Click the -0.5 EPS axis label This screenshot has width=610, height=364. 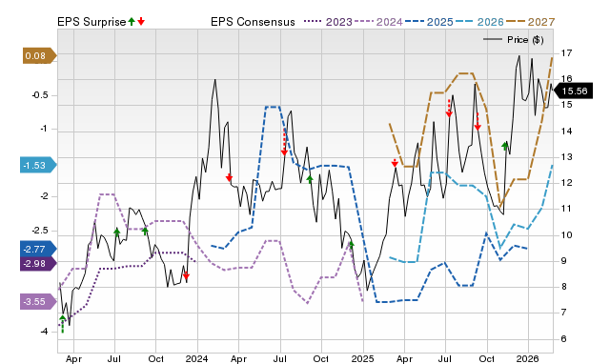(x=40, y=95)
